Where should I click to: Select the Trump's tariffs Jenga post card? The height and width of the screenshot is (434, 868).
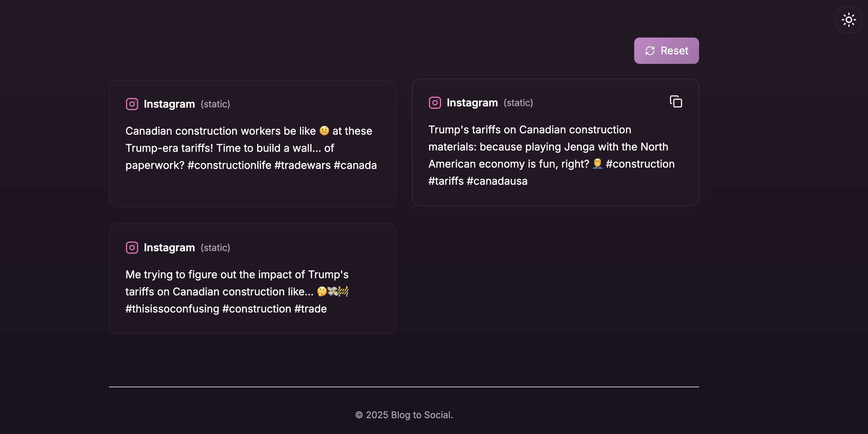[555, 142]
